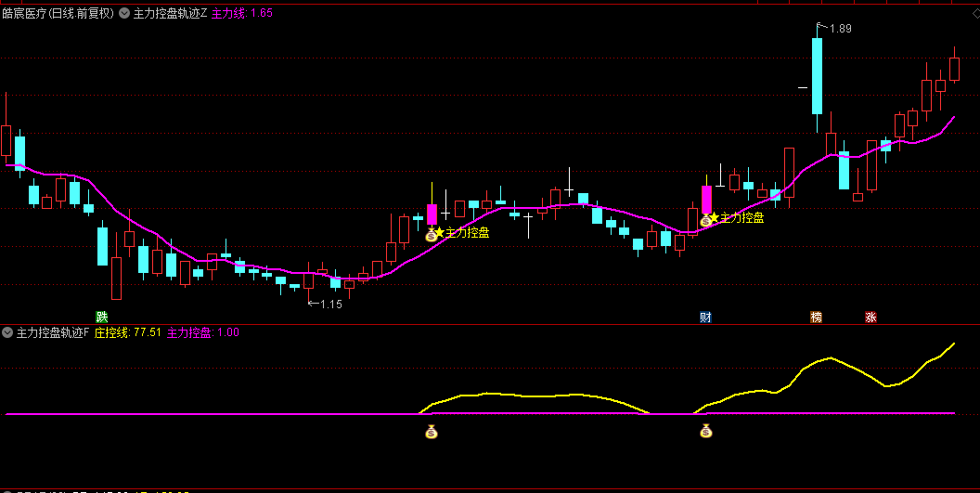Image resolution: width=980 pixels, height=493 pixels.
Task: Click the 庄控线: 77.51 value
Action: coord(128,332)
